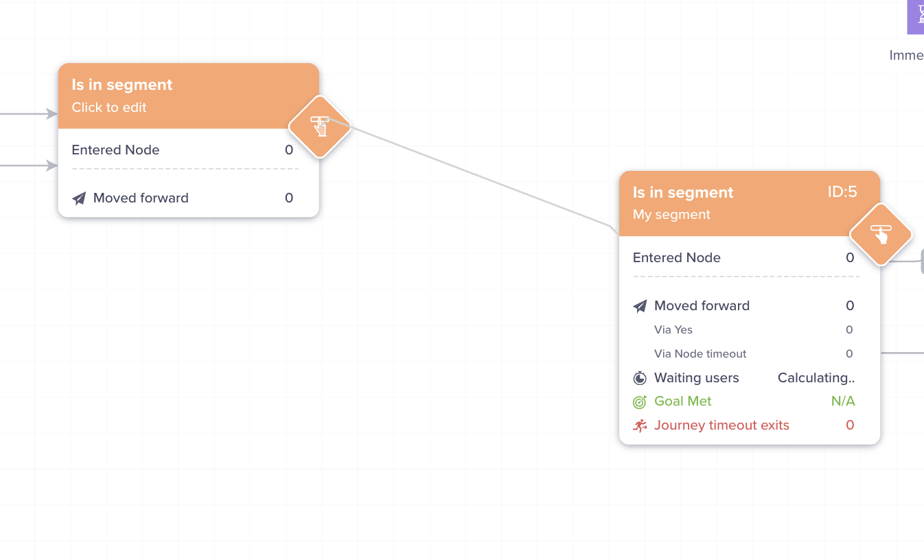Click the 'My segment' subtitle

(x=671, y=215)
